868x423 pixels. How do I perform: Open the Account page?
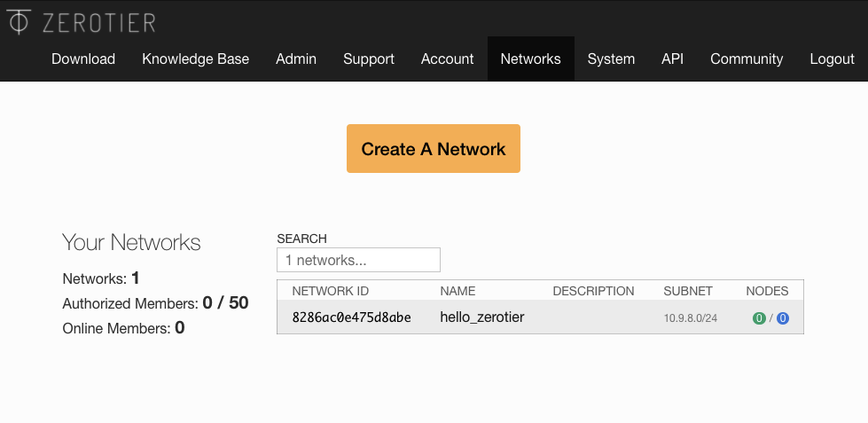tap(447, 59)
